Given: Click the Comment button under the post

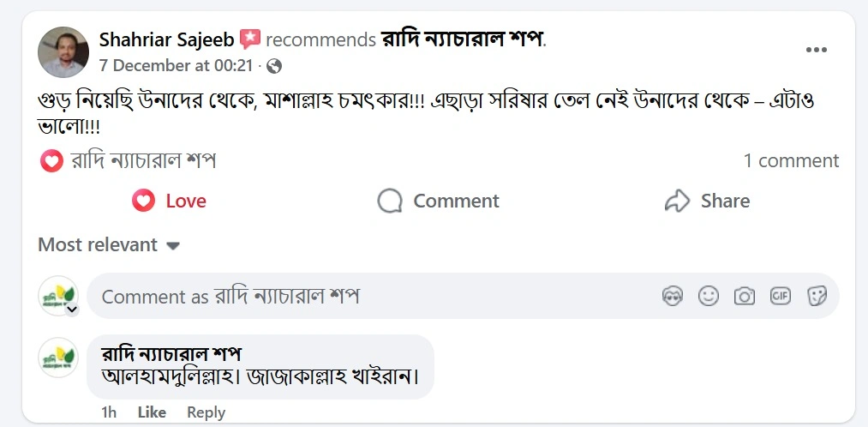Looking at the screenshot, I should (439, 201).
